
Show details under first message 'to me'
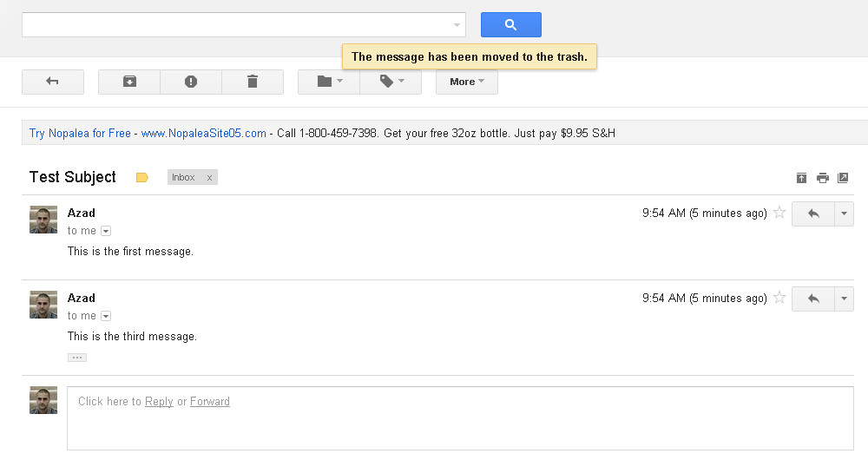[106, 231]
